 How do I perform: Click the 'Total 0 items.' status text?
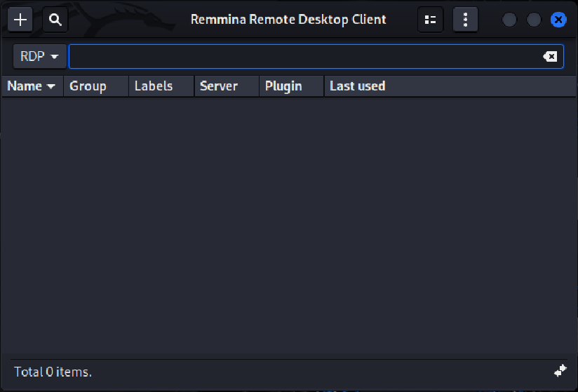(53, 372)
